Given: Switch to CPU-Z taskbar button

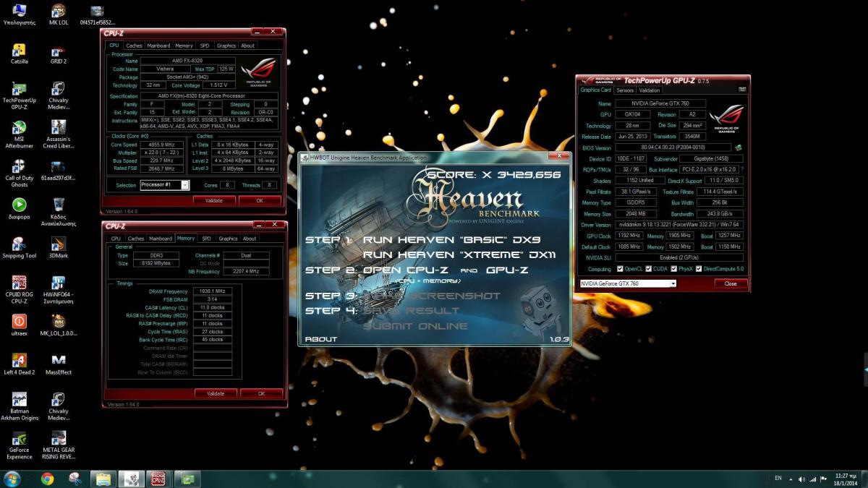Looking at the screenshot, I should click(x=158, y=479).
